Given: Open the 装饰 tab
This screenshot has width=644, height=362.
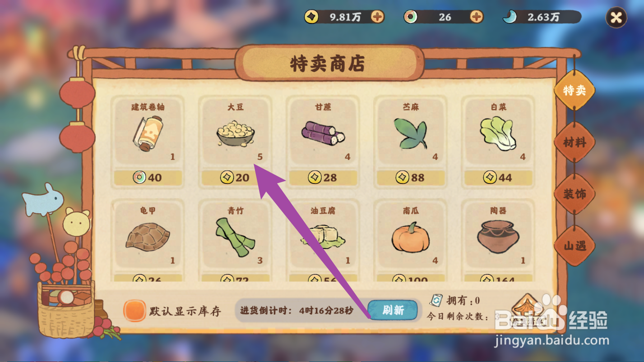Looking at the screenshot, I should [x=575, y=194].
